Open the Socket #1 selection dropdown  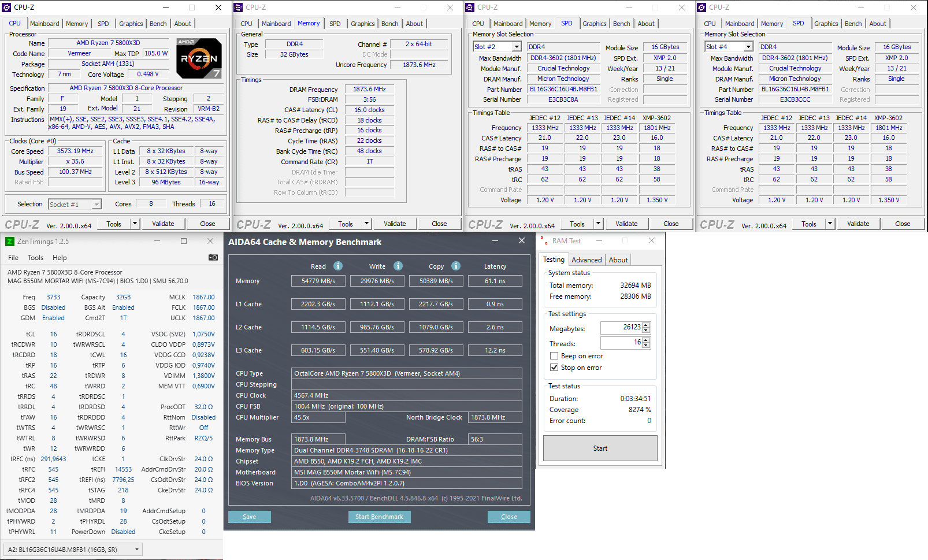(96, 205)
